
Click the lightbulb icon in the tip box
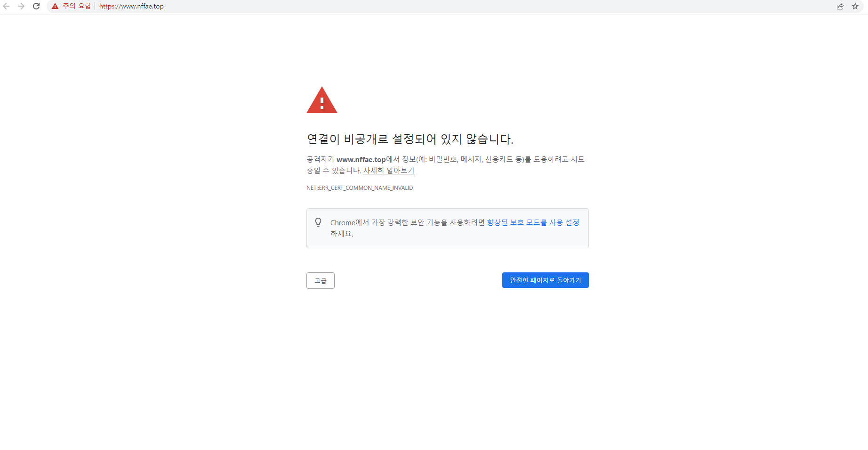point(318,222)
